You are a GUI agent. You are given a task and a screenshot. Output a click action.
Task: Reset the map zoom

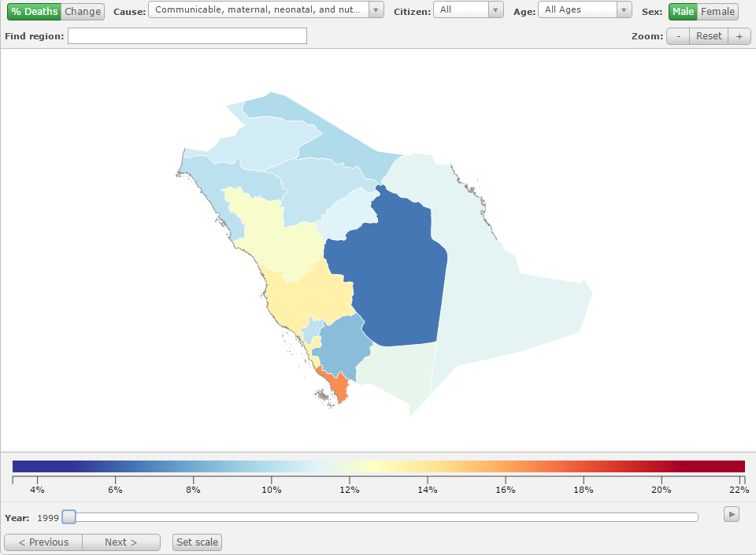(709, 36)
